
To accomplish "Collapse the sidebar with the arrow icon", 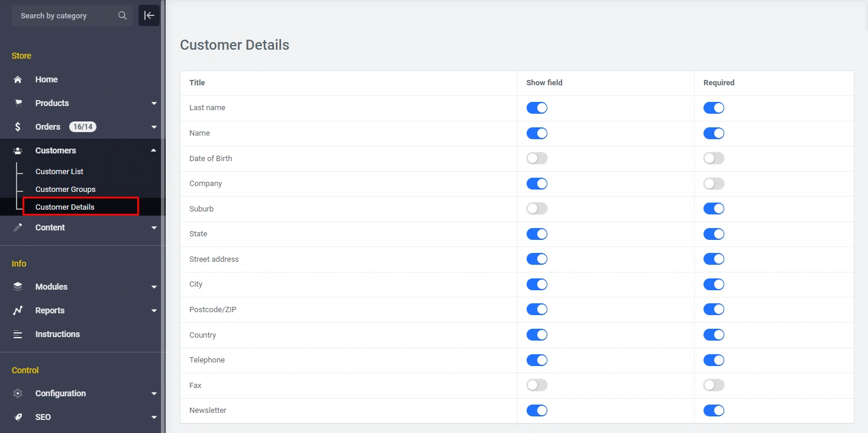I will (149, 15).
